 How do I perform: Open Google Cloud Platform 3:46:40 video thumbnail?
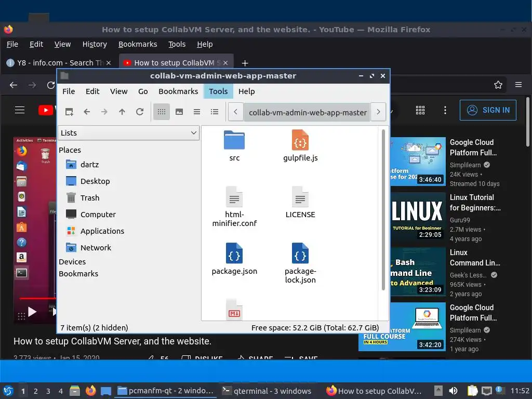[418, 162]
